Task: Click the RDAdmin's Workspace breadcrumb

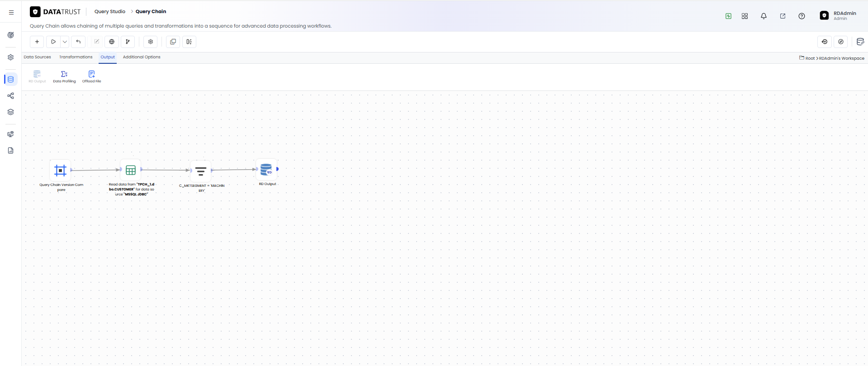Action: tap(841, 58)
